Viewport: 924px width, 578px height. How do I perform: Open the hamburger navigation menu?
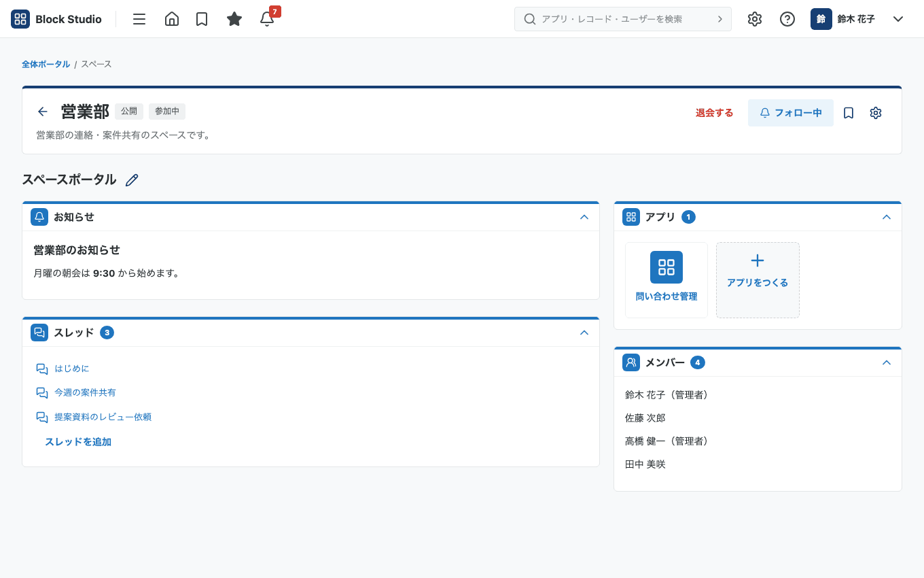coord(139,19)
